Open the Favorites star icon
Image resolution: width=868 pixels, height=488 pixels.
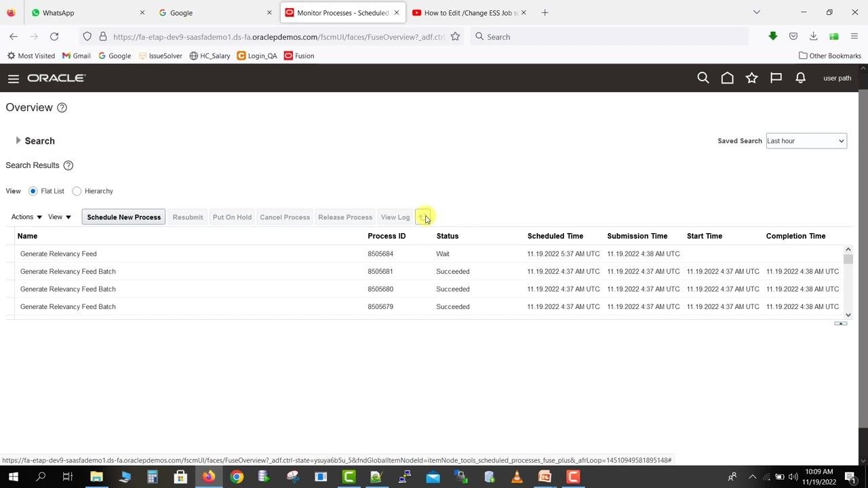coord(751,78)
